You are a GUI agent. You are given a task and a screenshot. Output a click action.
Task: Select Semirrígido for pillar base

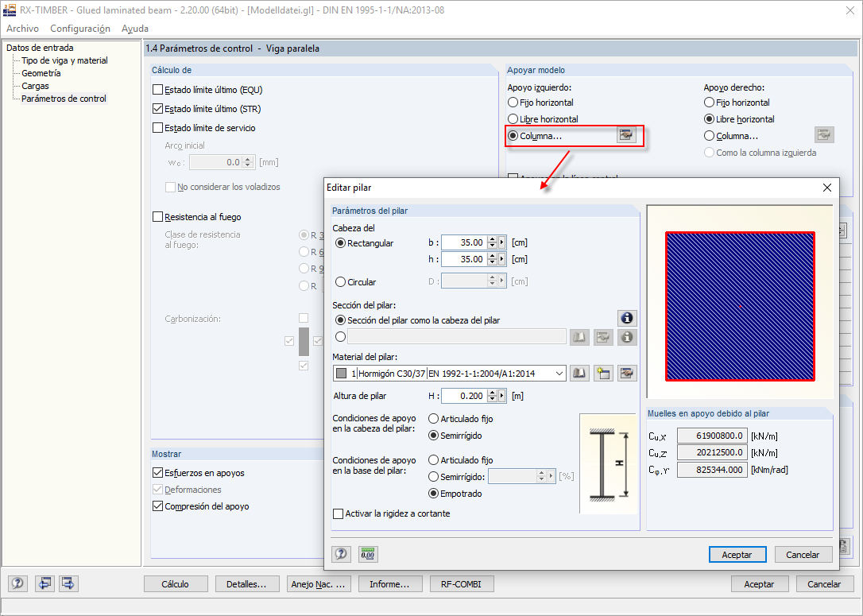[x=434, y=477]
